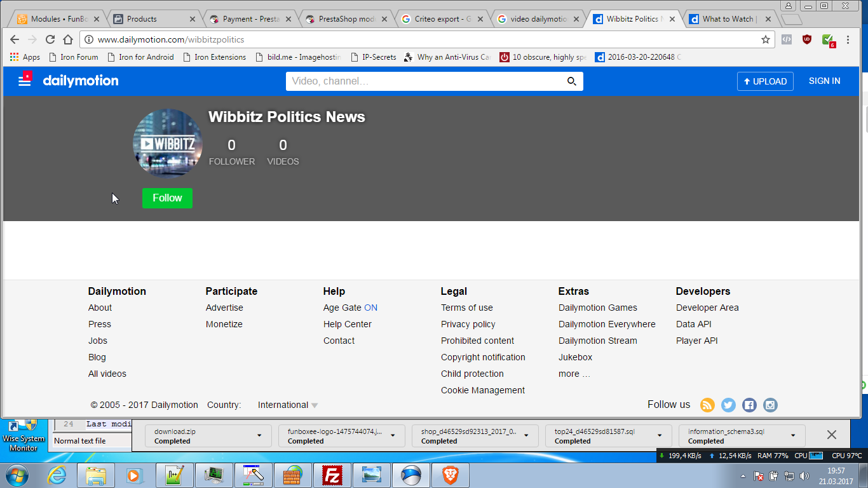
Task: Open the Help Center link
Action: click(x=348, y=324)
